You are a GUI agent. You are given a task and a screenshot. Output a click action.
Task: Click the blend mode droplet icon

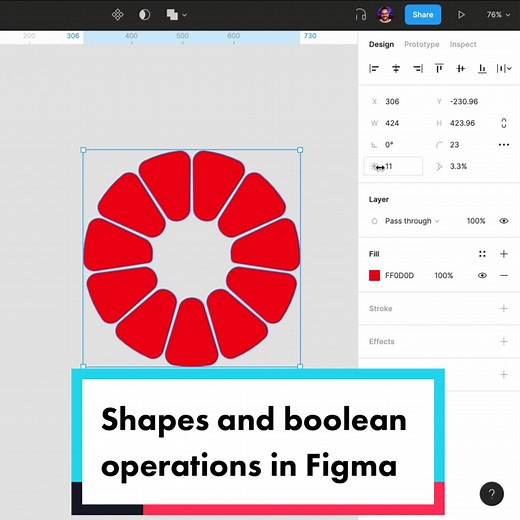[374, 221]
